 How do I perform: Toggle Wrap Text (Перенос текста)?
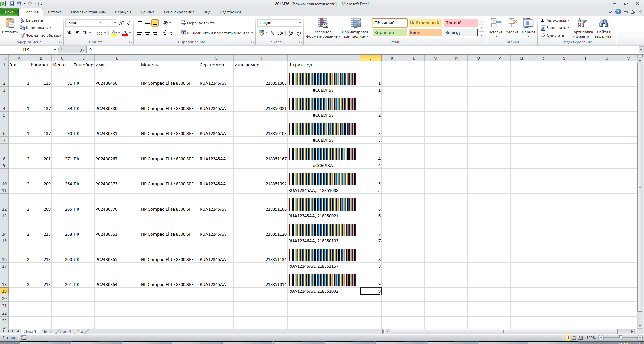pos(198,23)
